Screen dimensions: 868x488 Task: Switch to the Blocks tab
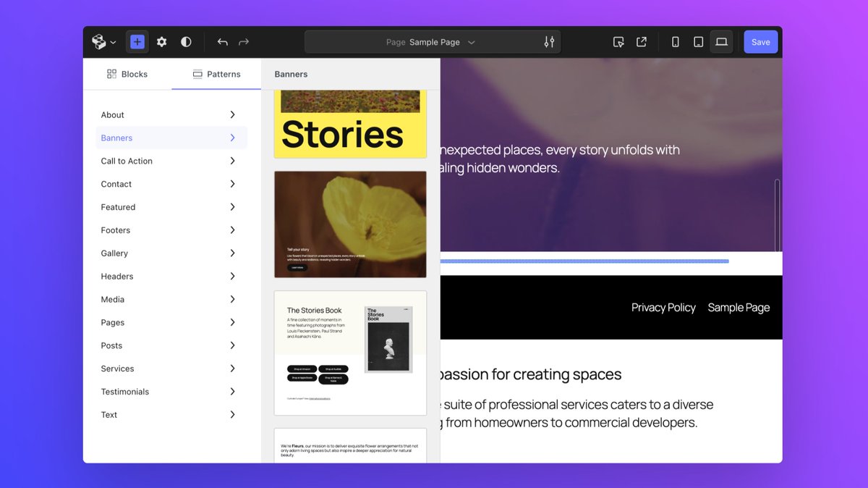click(x=127, y=73)
